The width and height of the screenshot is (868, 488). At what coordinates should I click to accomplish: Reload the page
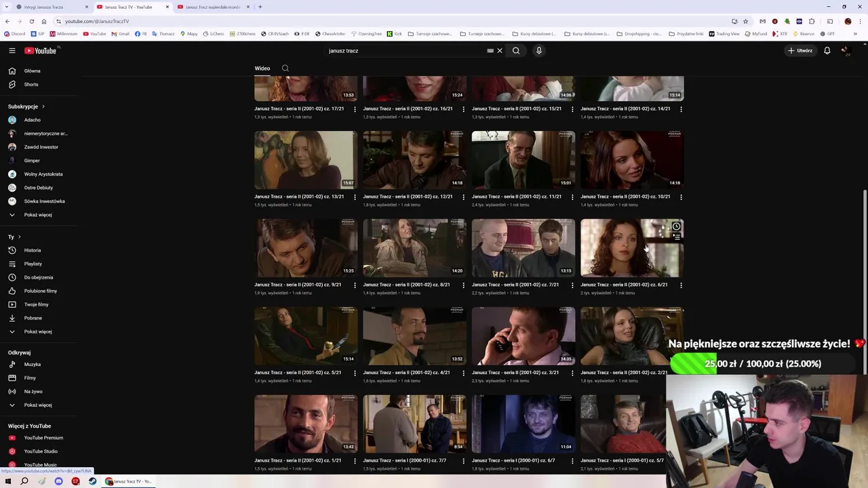coord(31,21)
